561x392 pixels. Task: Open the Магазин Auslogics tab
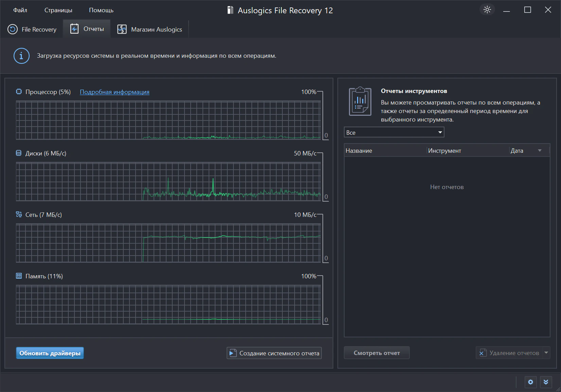150,30
